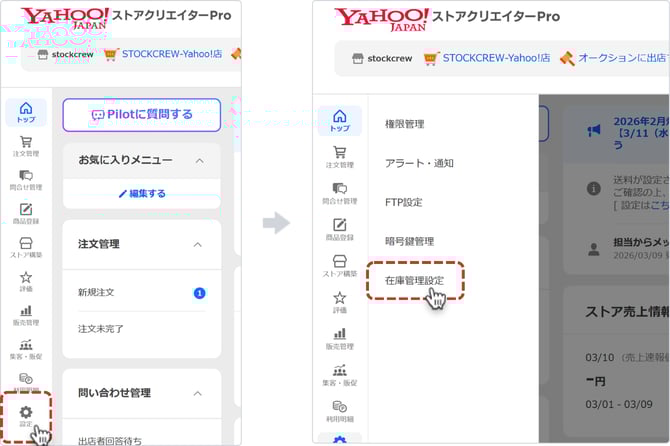Click the megaphone announcement icon
The height and width of the screenshot is (446, 670).
pos(594,130)
